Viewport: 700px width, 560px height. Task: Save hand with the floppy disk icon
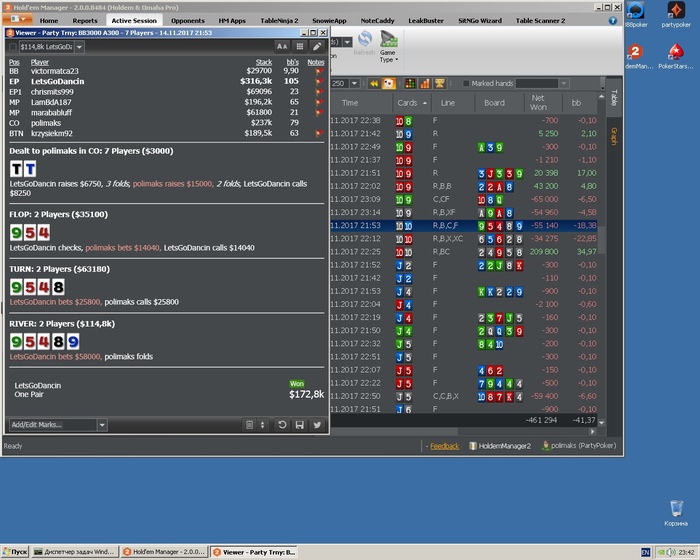coord(300,425)
